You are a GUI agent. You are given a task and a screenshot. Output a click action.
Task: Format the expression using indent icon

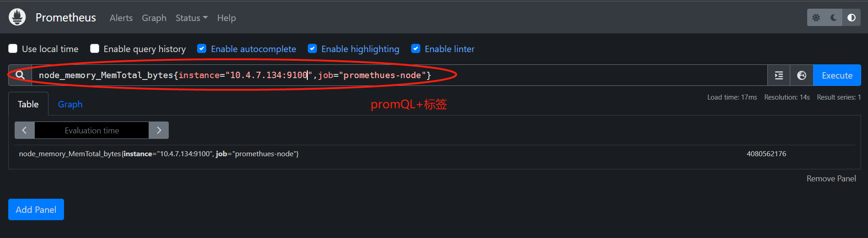click(779, 75)
